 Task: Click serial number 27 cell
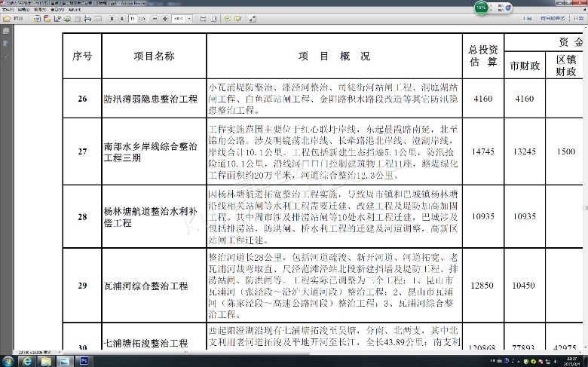(82, 151)
